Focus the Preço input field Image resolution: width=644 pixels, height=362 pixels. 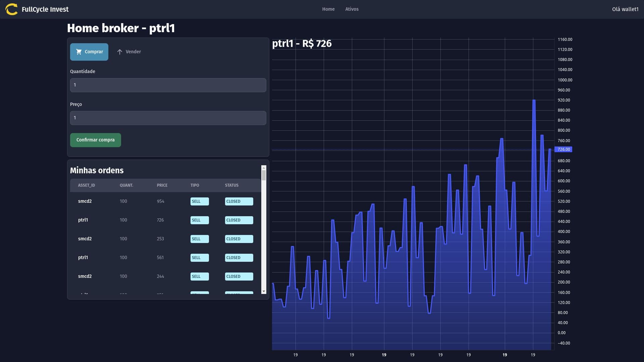pos(168,118)
